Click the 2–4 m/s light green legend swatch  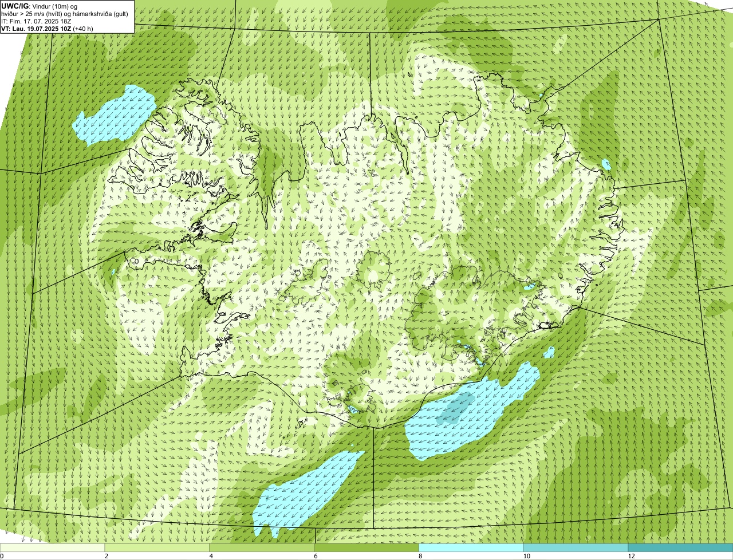(x=157, y=547)
